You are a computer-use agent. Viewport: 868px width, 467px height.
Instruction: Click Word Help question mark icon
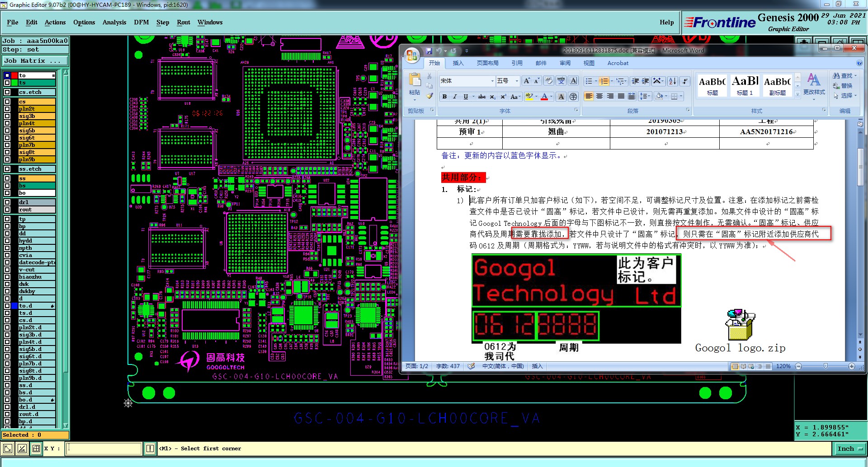859,63
